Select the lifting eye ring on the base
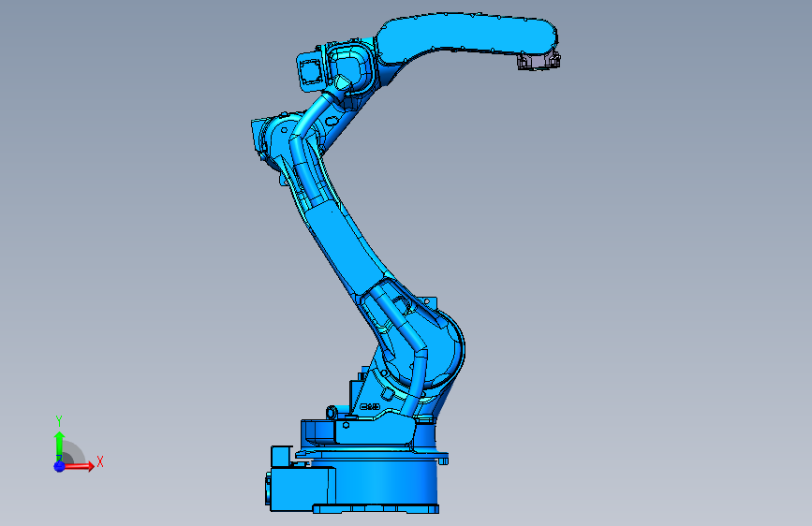This screenshot has height=526, width=812. (332, 413)
